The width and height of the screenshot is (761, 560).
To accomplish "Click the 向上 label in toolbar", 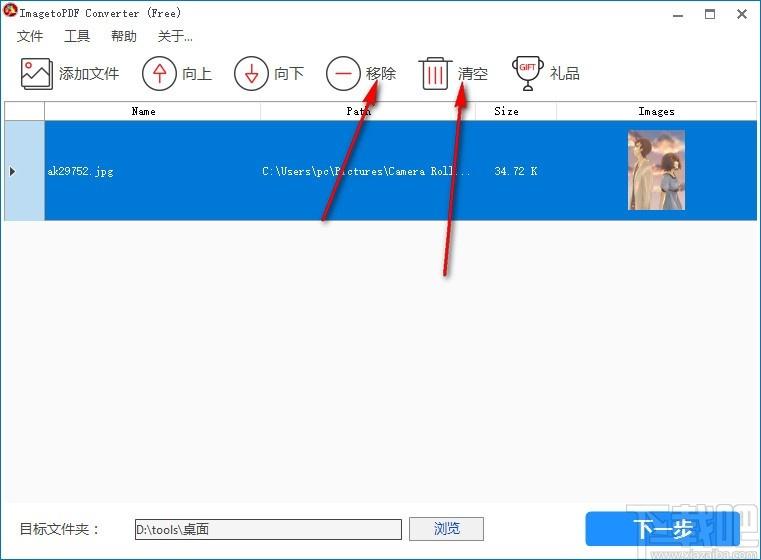I will (x=197, y=74).
